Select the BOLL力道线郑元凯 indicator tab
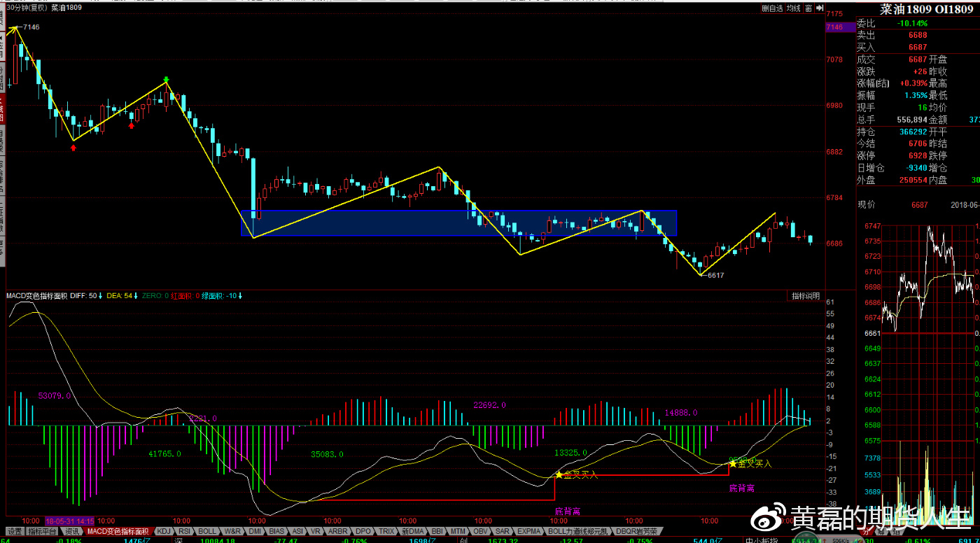 [578, 531]
